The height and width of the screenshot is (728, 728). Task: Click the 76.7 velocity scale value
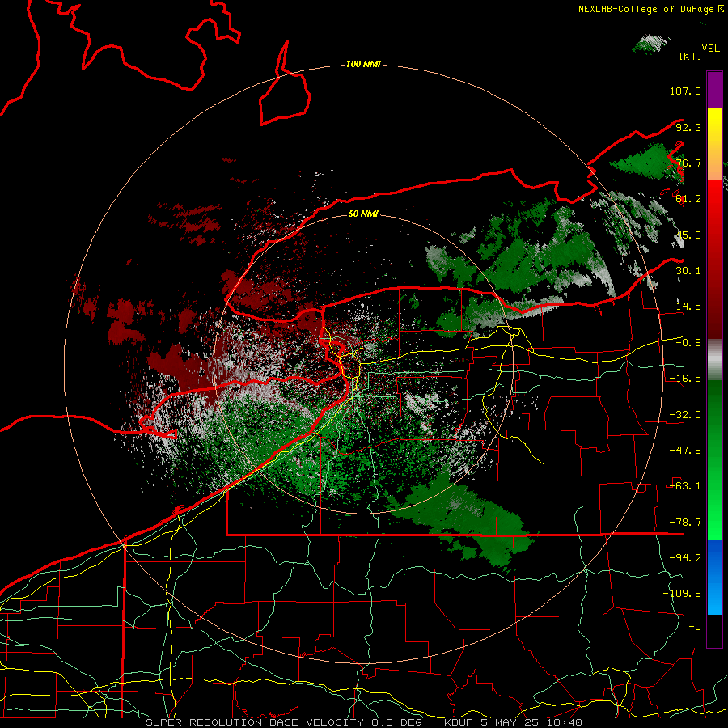coord(688,163)
